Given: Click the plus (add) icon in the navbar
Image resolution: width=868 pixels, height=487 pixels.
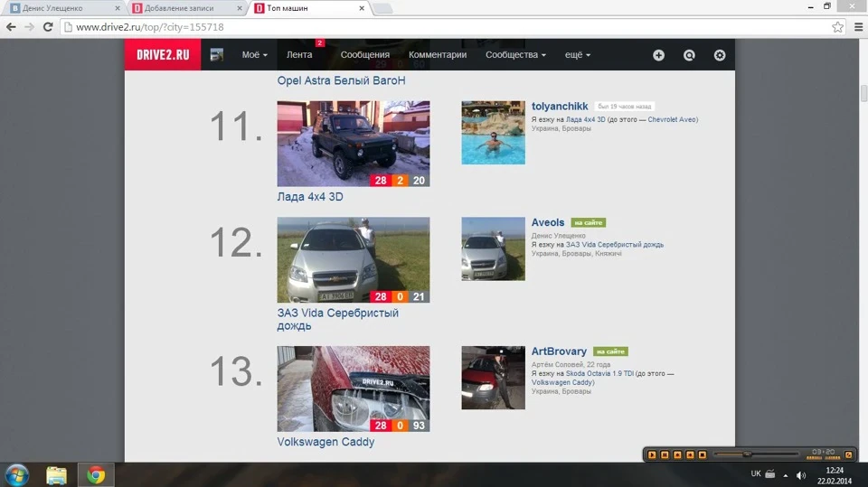Looking at the screenshot, I should tap(658, 55).
